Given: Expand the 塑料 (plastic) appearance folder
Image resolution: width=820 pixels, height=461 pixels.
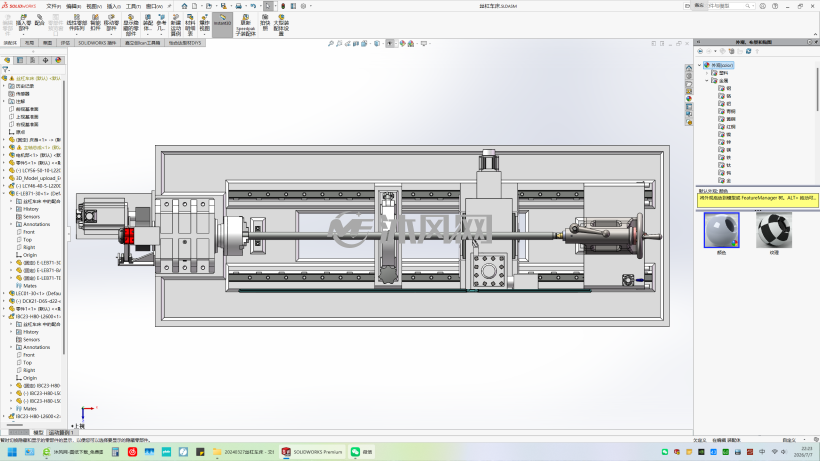Looking at the screenshot, I should [707, 73].
